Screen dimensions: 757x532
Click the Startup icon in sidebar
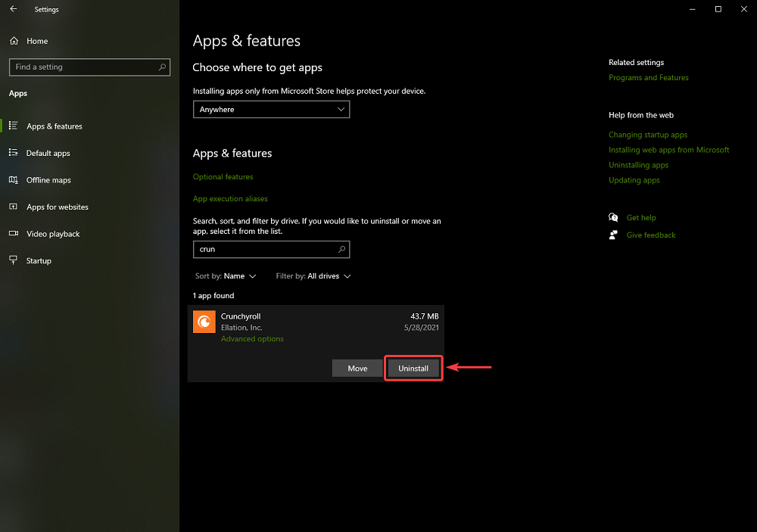click(x=13, y=260)
